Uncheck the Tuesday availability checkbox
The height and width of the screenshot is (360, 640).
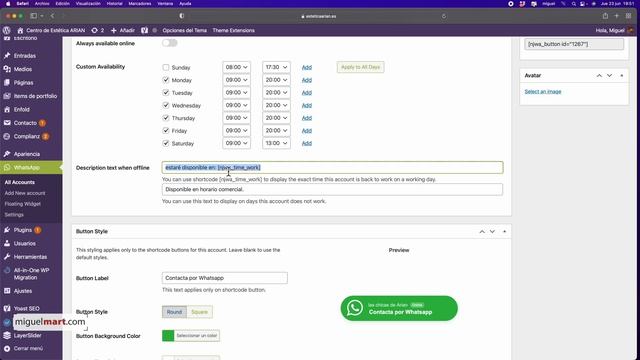(x=166, y=93)
